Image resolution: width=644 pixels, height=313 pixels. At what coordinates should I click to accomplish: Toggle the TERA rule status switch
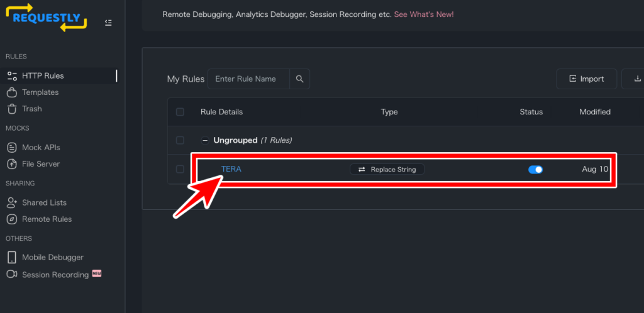536,170
